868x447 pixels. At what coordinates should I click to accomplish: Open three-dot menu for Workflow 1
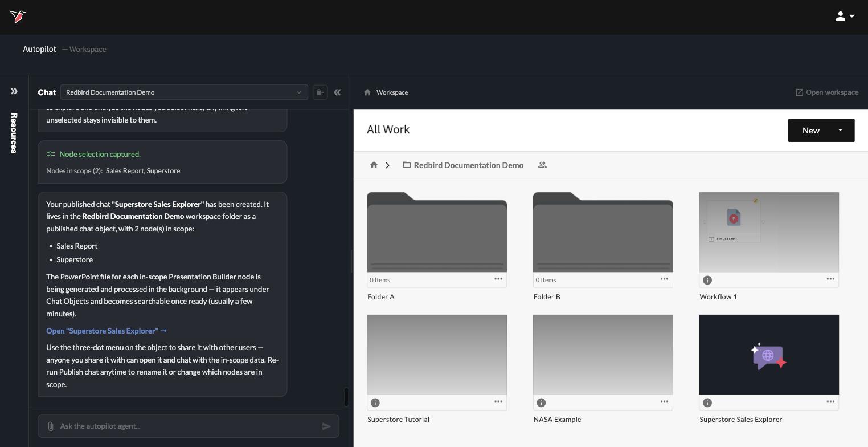click(830, 279)
